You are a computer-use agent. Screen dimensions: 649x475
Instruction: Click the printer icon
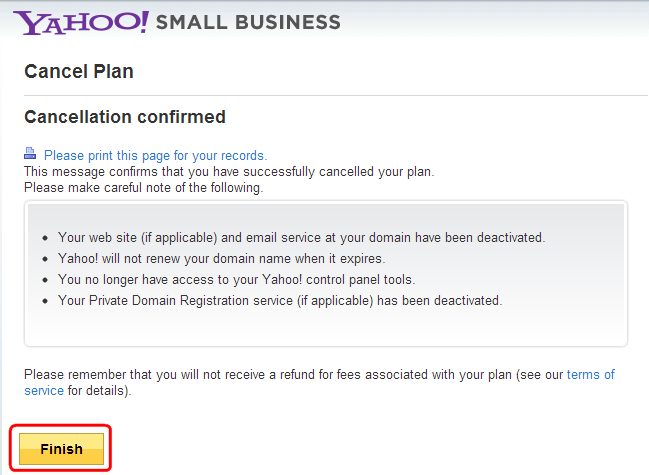click(x=30, y=154)
